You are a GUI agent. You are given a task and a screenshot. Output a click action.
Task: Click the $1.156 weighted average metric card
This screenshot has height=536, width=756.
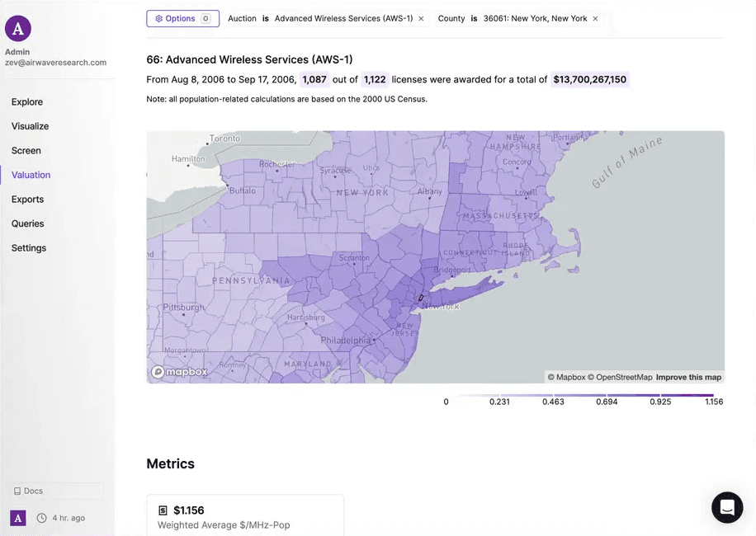(x=245, y=515)
